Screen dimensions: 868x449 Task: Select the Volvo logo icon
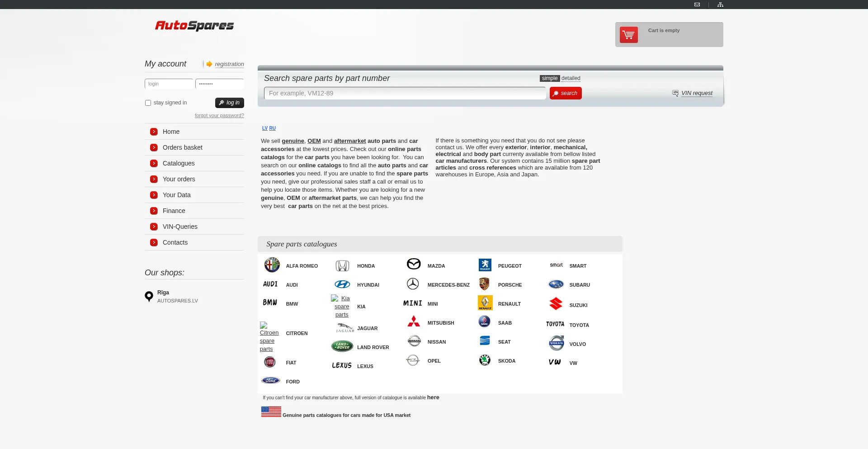[x=556, y=343]
